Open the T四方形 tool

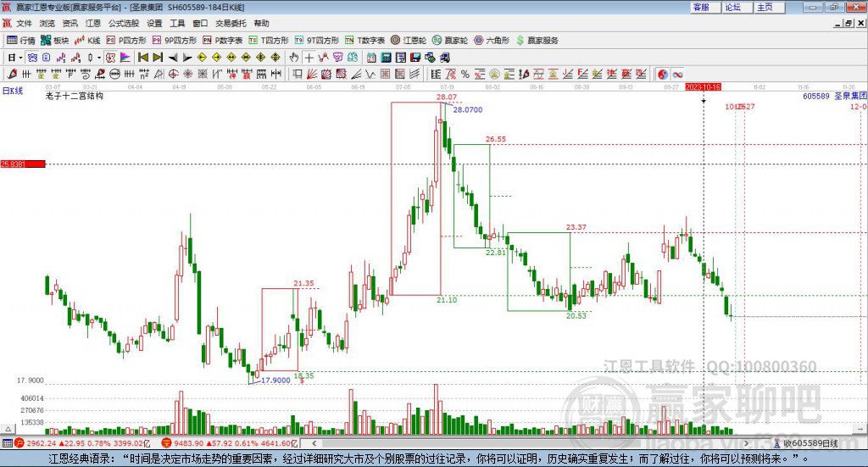(x=269, y=41)
